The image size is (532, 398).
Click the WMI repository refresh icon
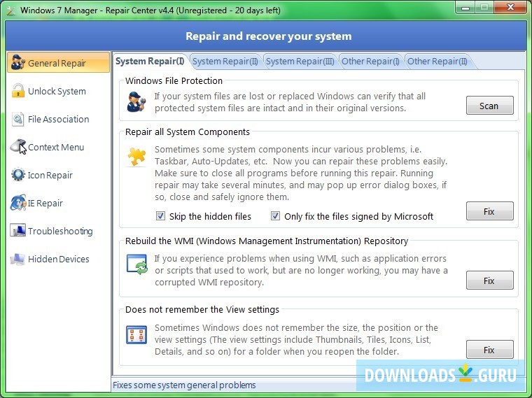(136, 264)
